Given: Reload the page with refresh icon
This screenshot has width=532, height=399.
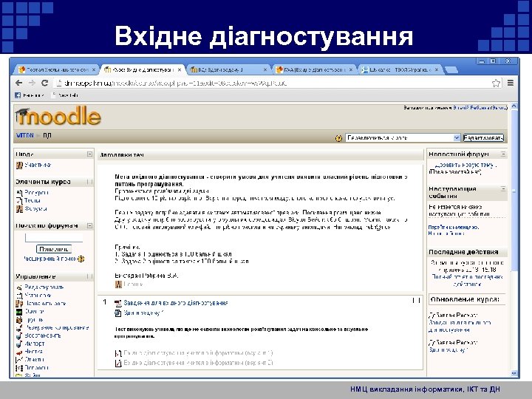Looking at the screenshot, I should click(44, 83).
